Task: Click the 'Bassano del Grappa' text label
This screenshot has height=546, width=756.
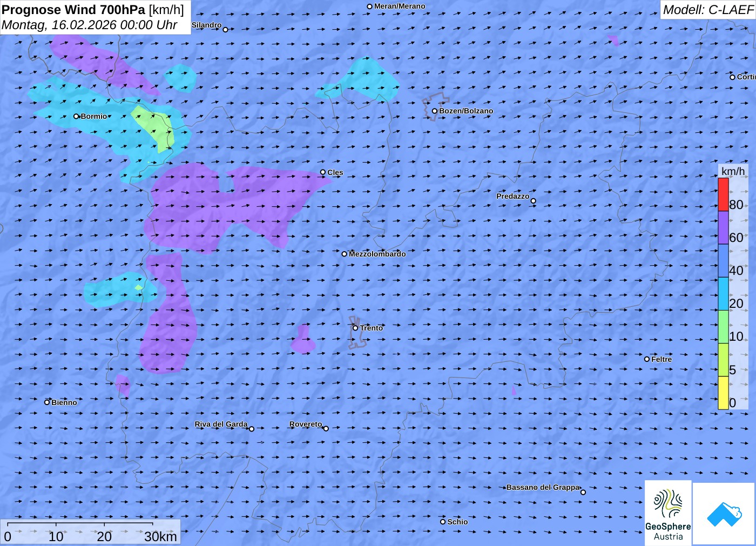Action: coord(543,487)
